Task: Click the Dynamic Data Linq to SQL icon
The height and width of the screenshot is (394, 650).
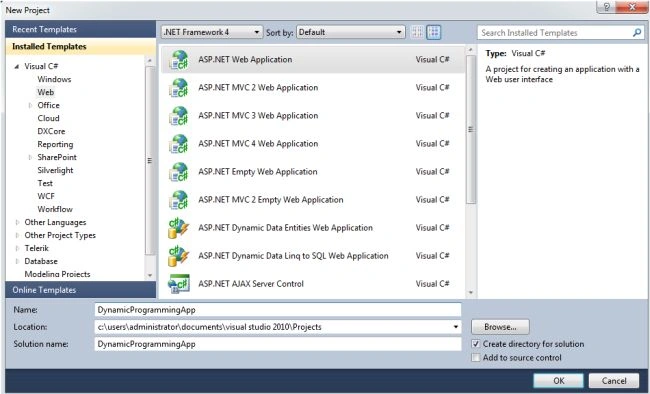Action: [x=179, y=256]
